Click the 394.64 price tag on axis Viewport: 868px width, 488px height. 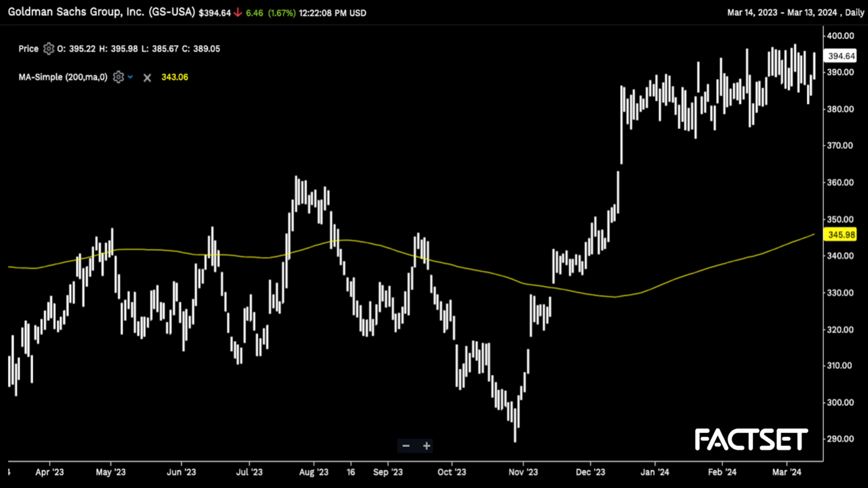(x=841, y=56)
